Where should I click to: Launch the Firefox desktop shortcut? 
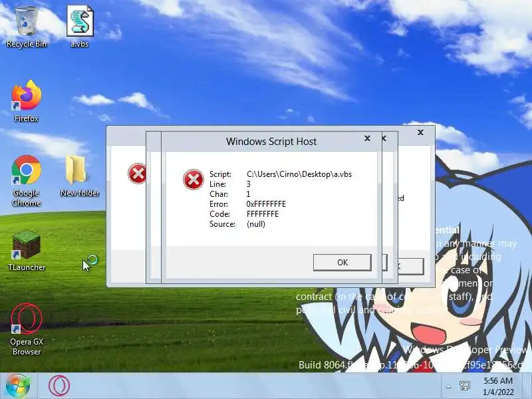[x=26, y=101]
